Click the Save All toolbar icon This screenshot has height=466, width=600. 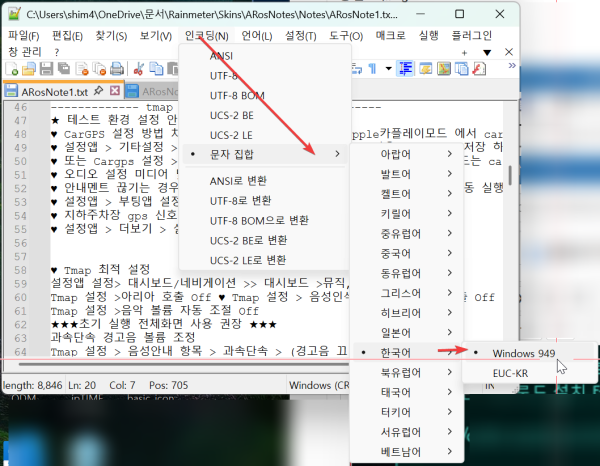click(64, 69)
